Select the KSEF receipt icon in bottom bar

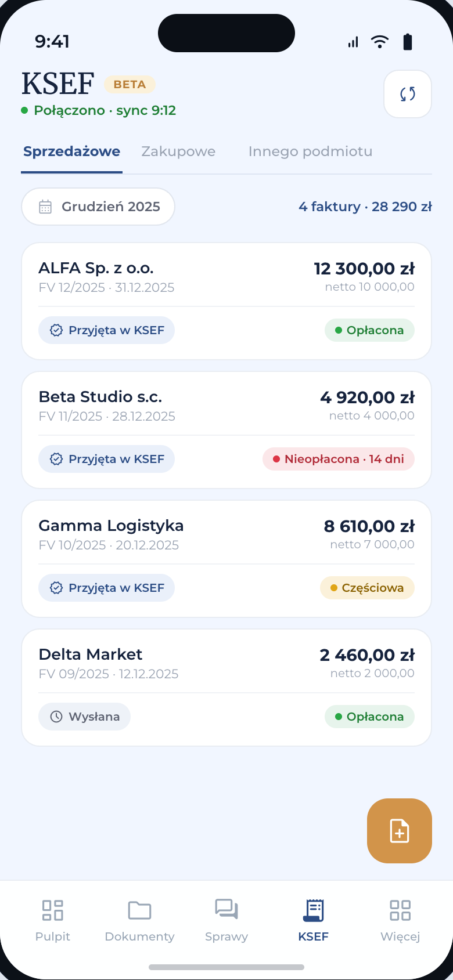(314, 910)
